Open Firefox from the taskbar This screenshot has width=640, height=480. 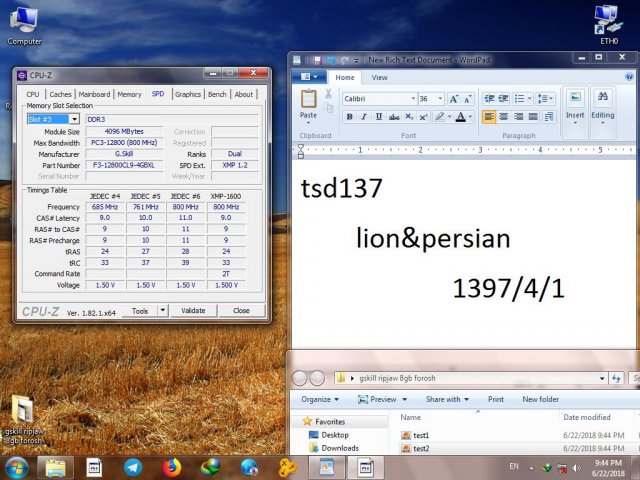tap(171, 468)
